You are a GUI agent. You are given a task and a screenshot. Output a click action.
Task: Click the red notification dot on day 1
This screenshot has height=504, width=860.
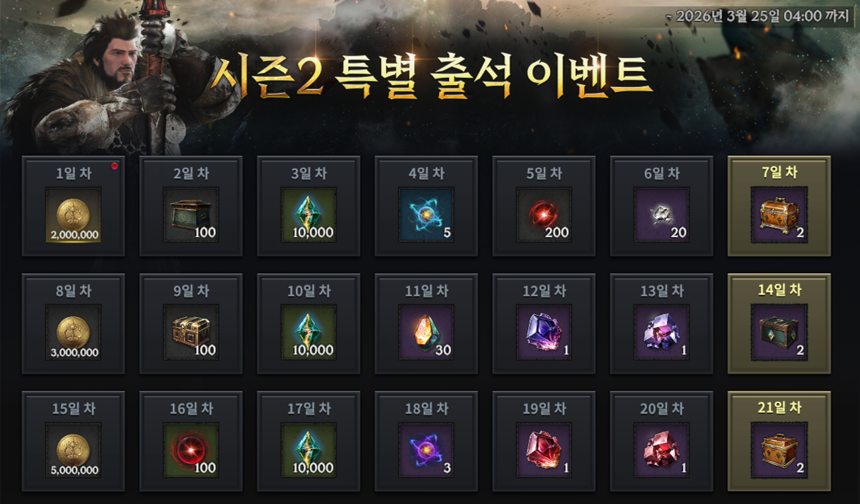click(114, 166)
